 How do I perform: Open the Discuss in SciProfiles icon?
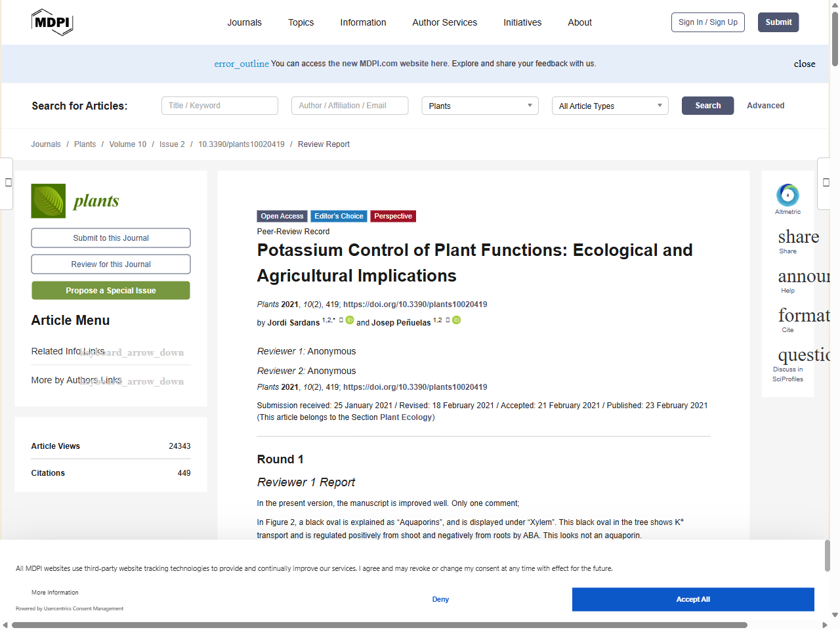803,355
